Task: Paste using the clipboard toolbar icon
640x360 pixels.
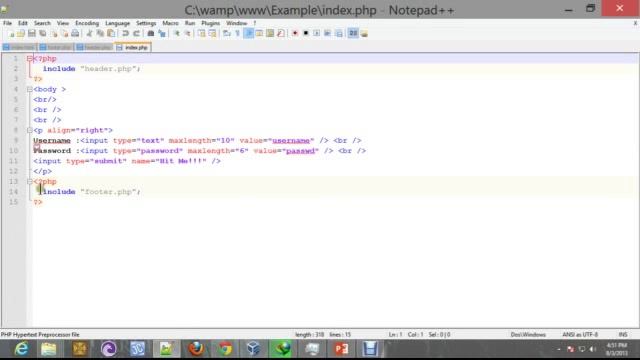Action: (111, 33)
